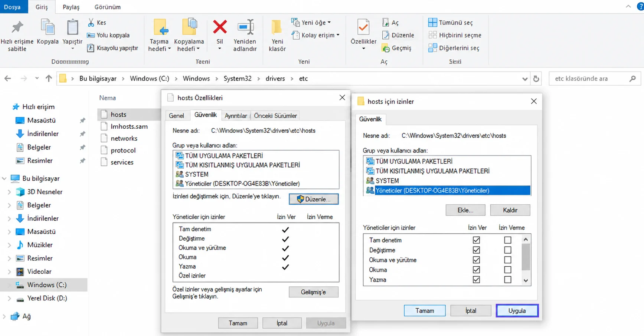Click Tümünü seç
This screenshot has width=644, height=336.
pos(451,23)
